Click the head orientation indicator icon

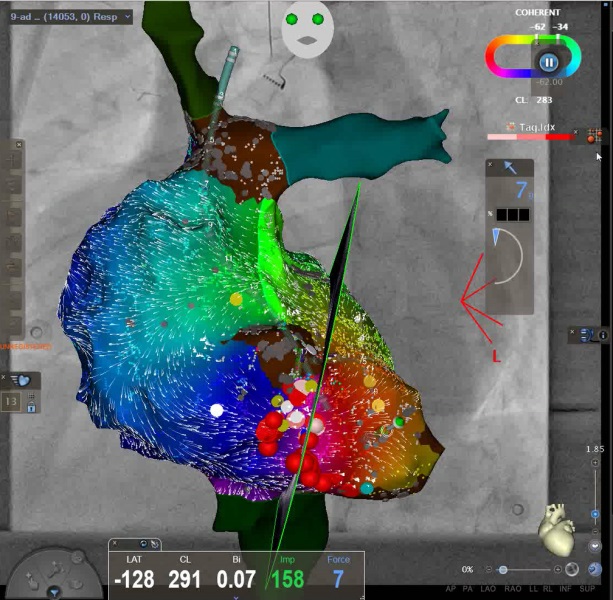[x=306, y=27]
